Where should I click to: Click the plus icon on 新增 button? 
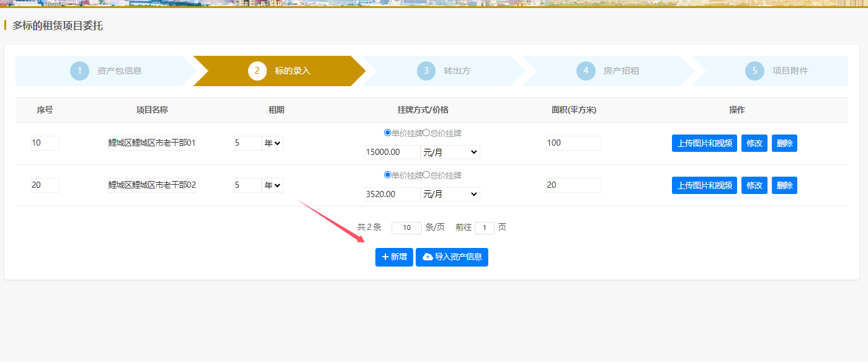pos(385,257)
